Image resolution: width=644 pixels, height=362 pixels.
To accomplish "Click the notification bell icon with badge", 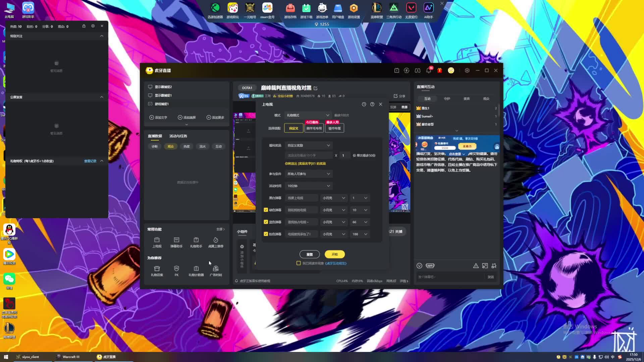I will point(429,70).
